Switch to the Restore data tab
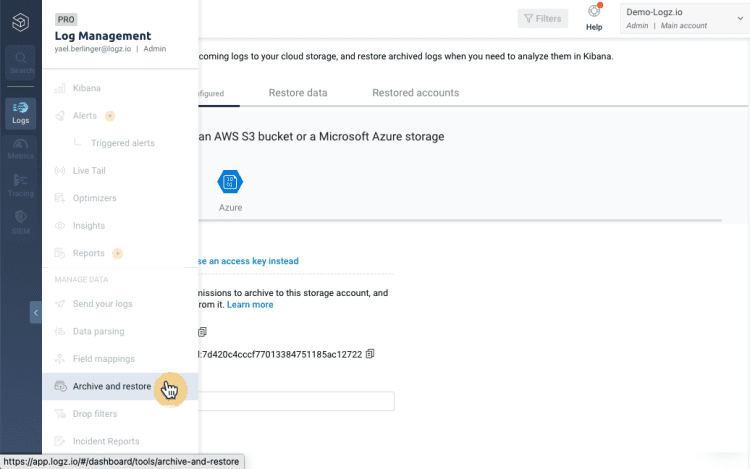The width and height of the screenshot is (750, 469). [x=298, y=93]
